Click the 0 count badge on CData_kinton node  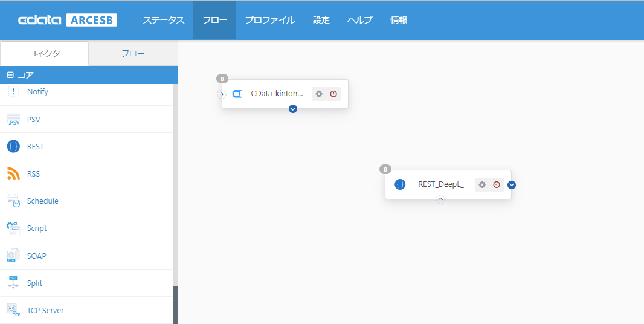[222, 79]
